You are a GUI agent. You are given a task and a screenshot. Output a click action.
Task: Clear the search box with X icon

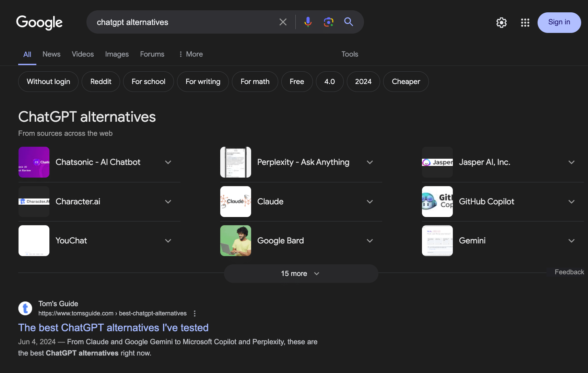[x=283, y=22]
